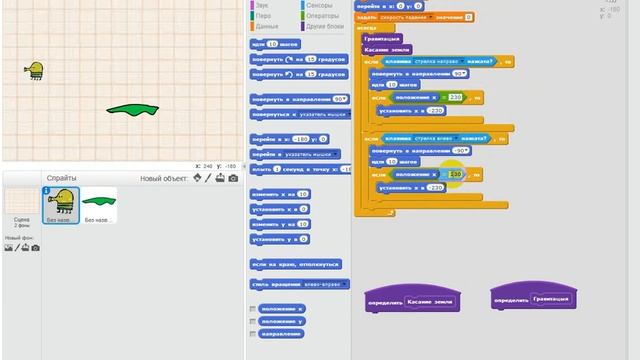This screenshot has width=640, height=360.
Task: Take backdrop photo with camera icon
Action: [x=36, y=248]
